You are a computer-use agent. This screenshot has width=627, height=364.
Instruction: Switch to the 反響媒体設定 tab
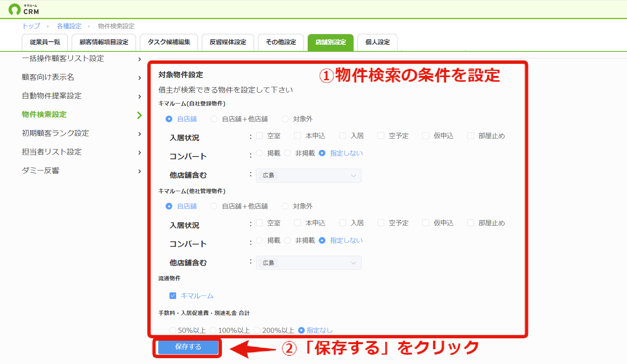228,42
